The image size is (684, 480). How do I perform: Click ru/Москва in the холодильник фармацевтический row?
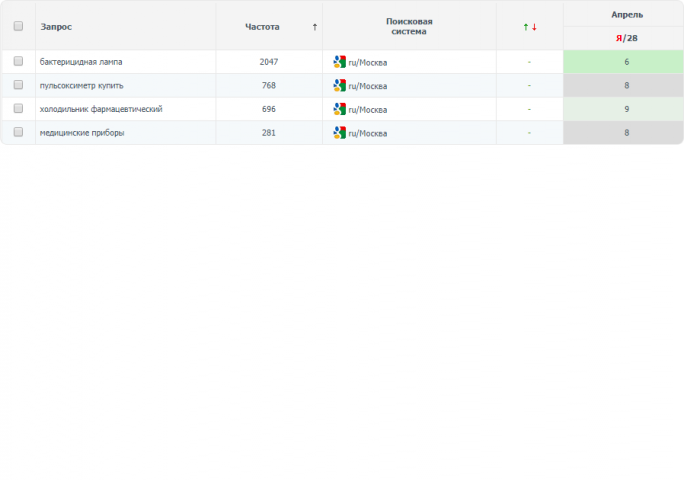(x=368, y=110)
